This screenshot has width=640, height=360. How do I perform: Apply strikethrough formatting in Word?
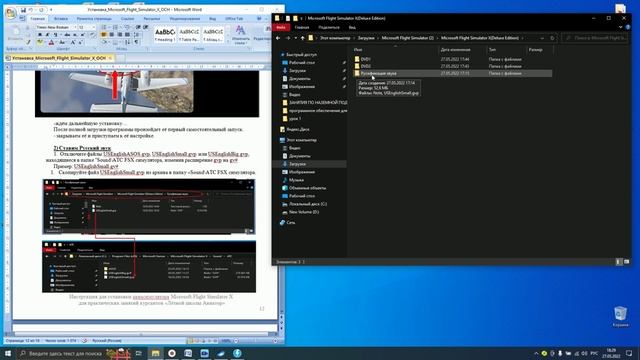67,35
